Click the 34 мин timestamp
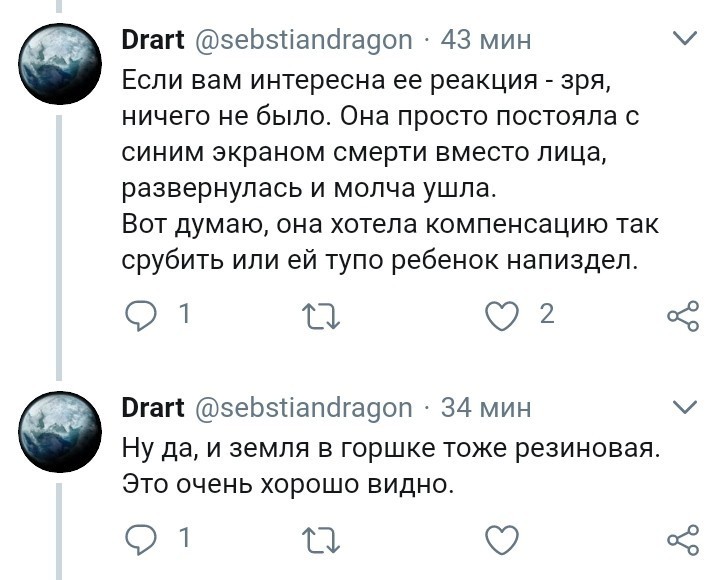The image size is (720, 580). coord(486,408)
